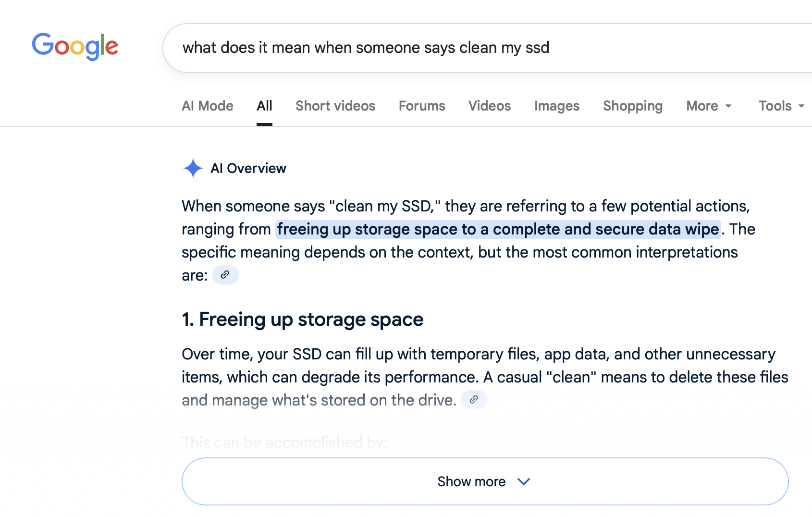Switch to the Videos tab
Image resolution: width=812 pixels, height=517 pixels.
490,106
